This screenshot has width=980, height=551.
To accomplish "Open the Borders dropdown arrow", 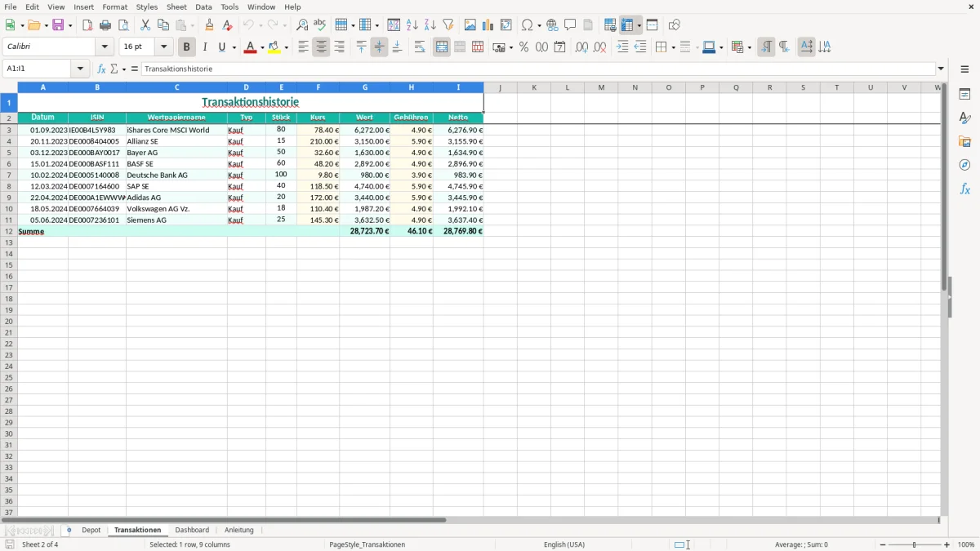I will [672, 47].
